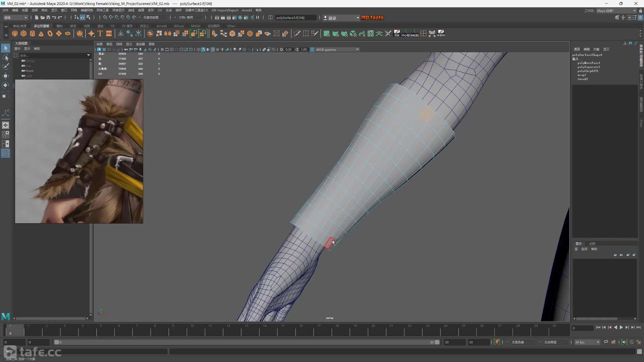
Task: Create a polygon sphere from the shelf
Action: (15, 34)
